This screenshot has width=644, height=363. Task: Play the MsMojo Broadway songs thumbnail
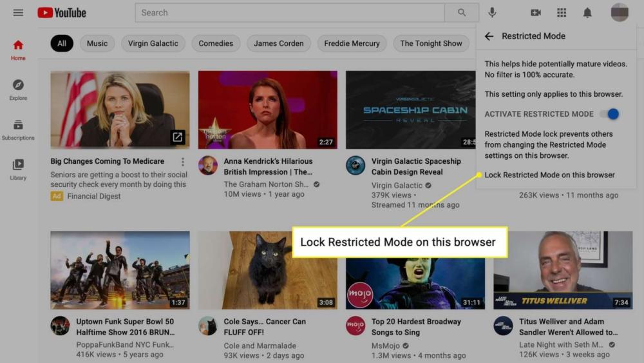tap(415, 284)
